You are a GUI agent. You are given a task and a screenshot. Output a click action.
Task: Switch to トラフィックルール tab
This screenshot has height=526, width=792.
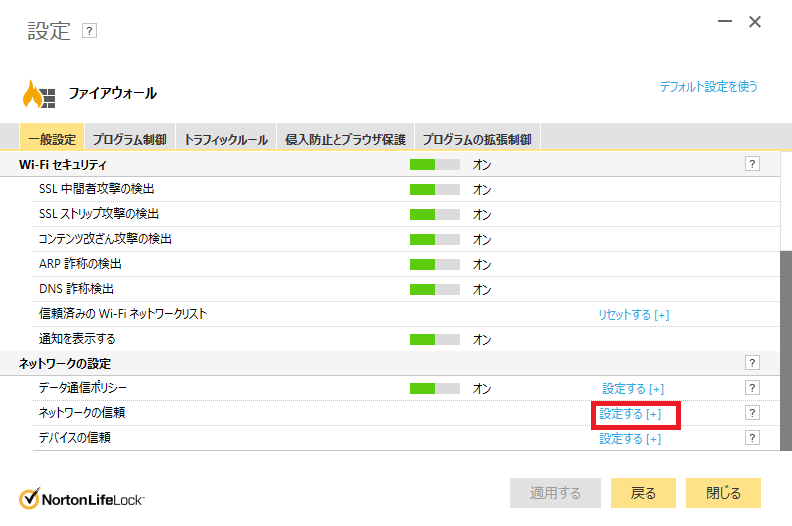coord(226,137)
